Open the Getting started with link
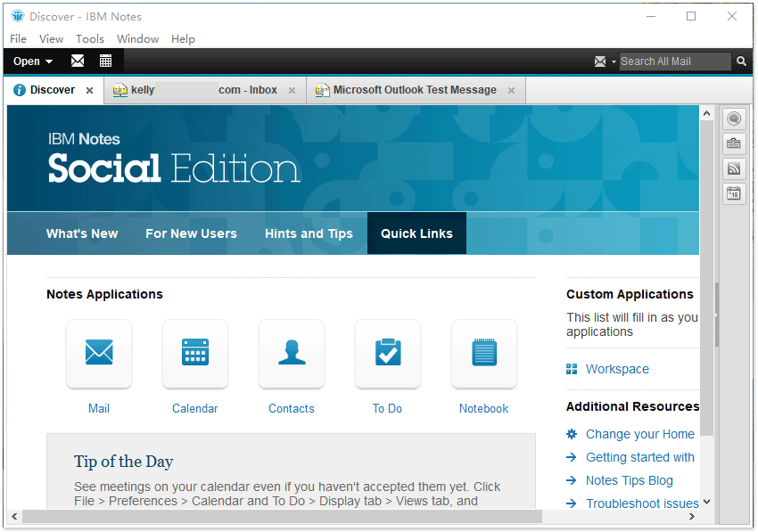The height and width of the screenshot is (532, 758). click(x=640, y=457)
